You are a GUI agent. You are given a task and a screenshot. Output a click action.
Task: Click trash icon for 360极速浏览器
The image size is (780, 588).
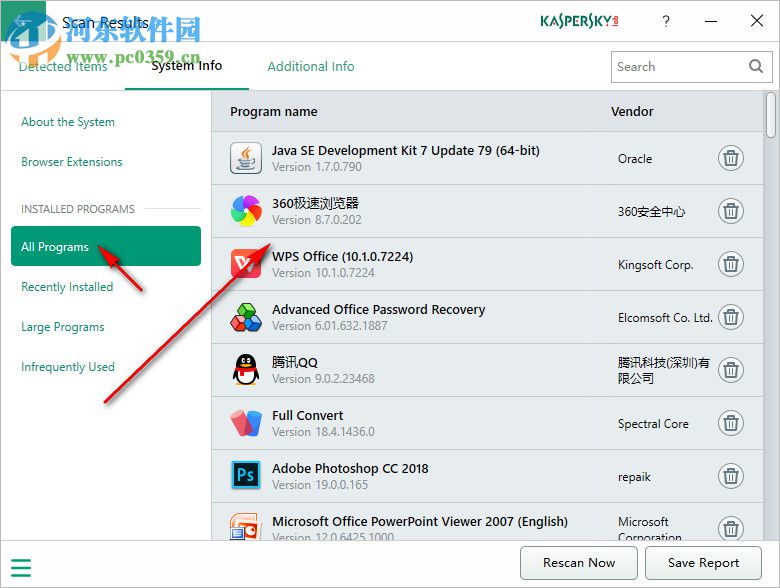pyautogui.click(x=730, y=211)
